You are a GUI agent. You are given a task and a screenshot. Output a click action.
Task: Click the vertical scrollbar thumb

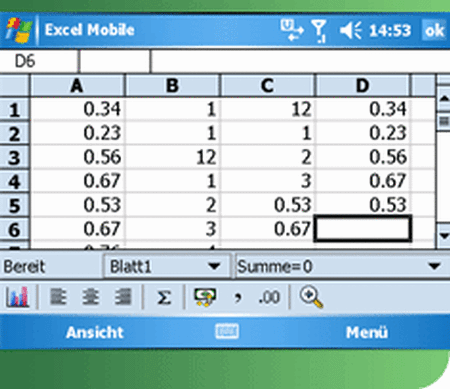click(x=444, y=121)
